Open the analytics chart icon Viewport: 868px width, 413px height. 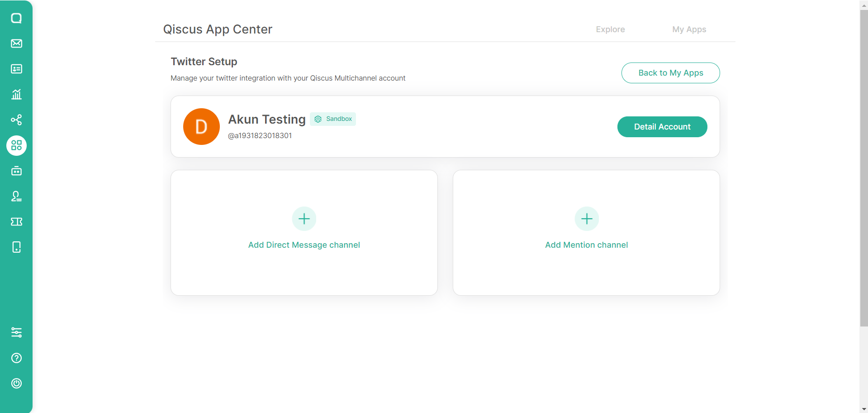16,94
